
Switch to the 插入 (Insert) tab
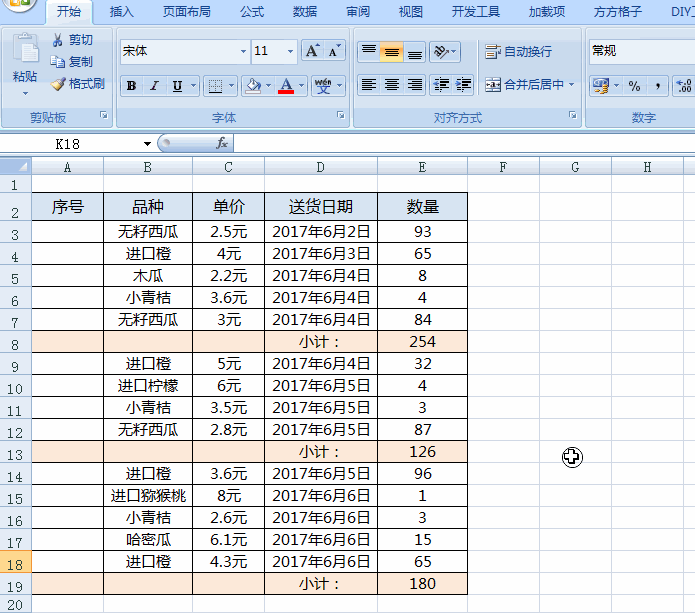tap(121, 12)
